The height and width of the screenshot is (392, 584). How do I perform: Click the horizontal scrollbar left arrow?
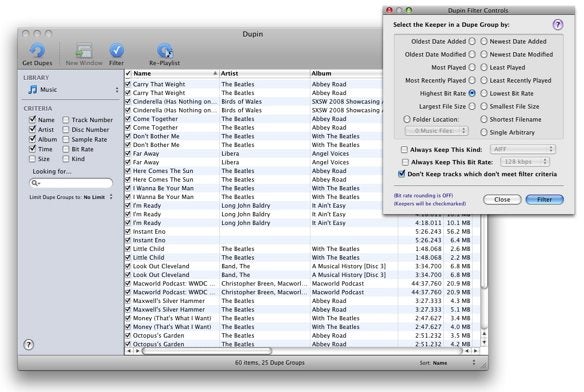point(129,351)
